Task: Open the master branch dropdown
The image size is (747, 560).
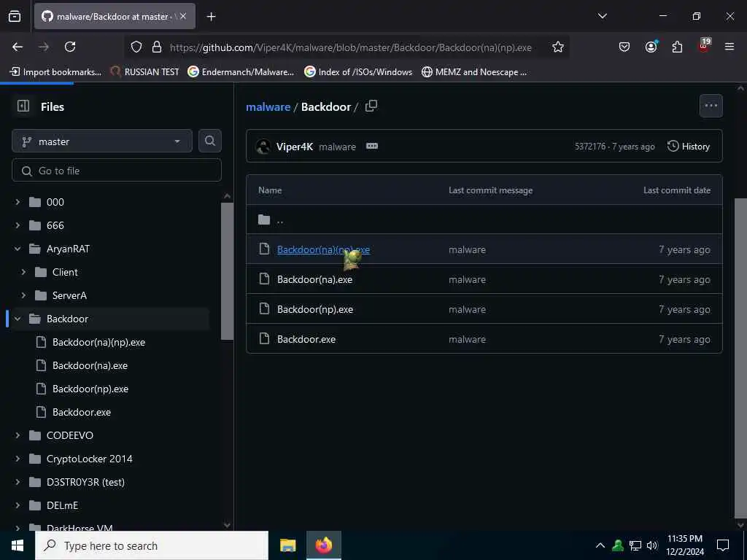Action: [x=102, y=141]
